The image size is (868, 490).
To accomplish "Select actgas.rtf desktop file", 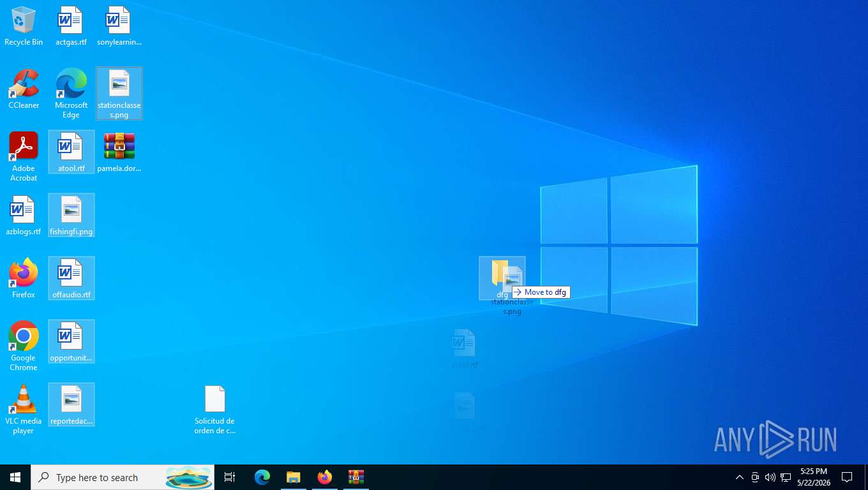I will [71, 27].
